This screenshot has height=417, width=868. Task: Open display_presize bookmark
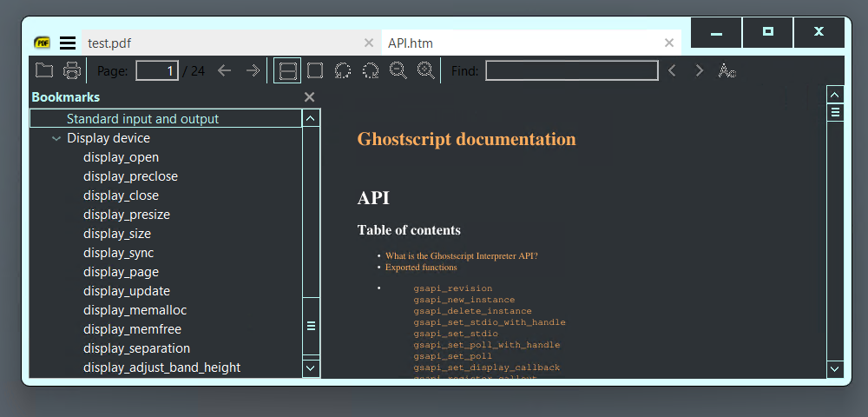[127, 215]
